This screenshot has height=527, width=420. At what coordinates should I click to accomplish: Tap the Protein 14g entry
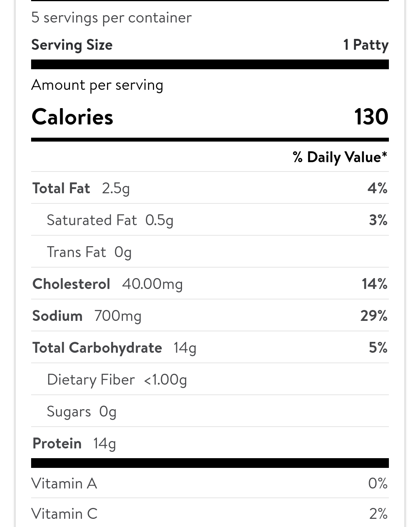click(x=74, y=444)
